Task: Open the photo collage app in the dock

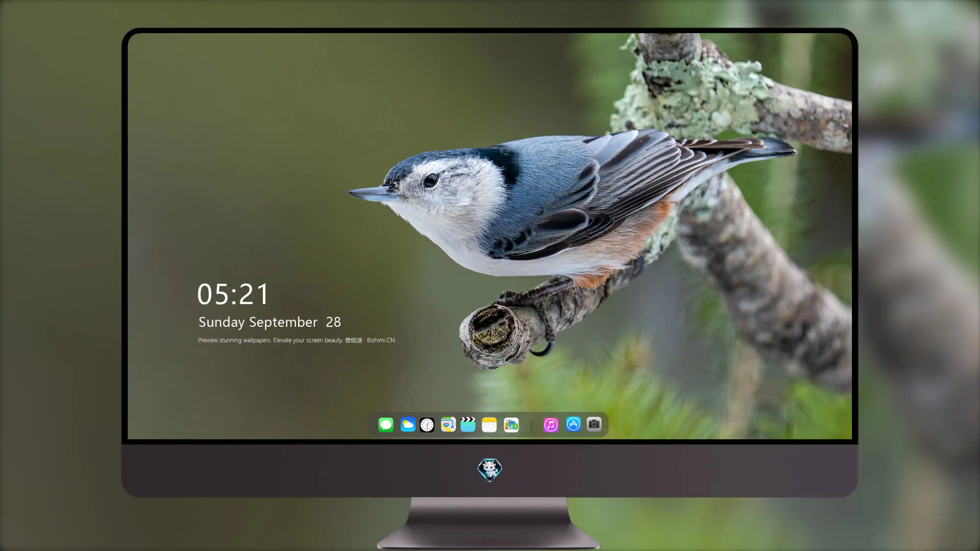Action: 511,425
